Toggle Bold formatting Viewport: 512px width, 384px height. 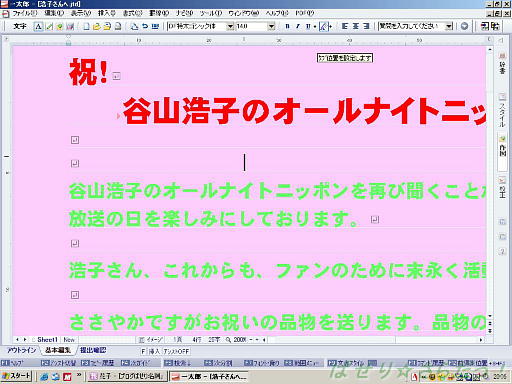pyautogui.click(x=287, y=26)
